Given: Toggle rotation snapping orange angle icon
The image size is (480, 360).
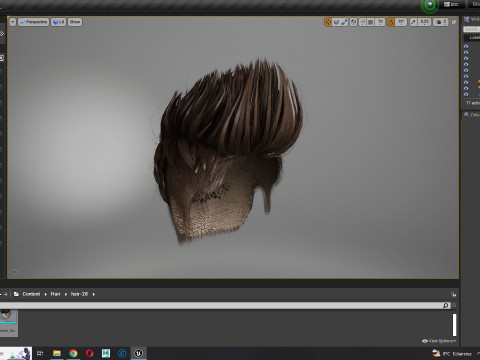Looking at the screenshot, I should (390, 22).
